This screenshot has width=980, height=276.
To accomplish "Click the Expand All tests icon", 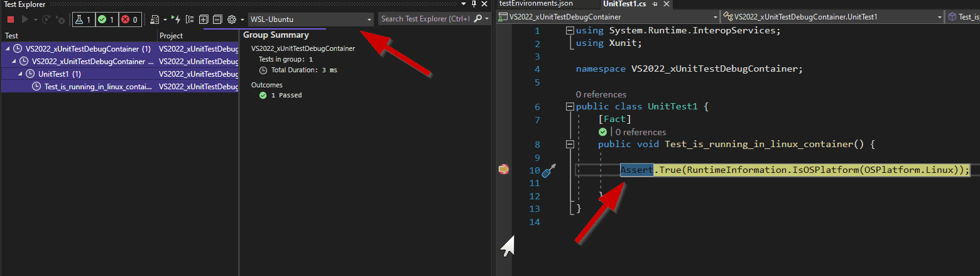I will coord(204,19).
